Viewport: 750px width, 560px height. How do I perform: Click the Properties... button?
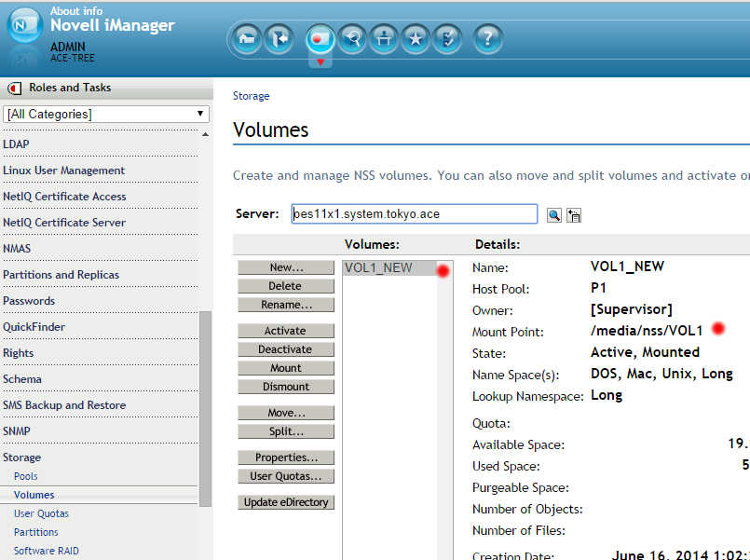[286, 458]
